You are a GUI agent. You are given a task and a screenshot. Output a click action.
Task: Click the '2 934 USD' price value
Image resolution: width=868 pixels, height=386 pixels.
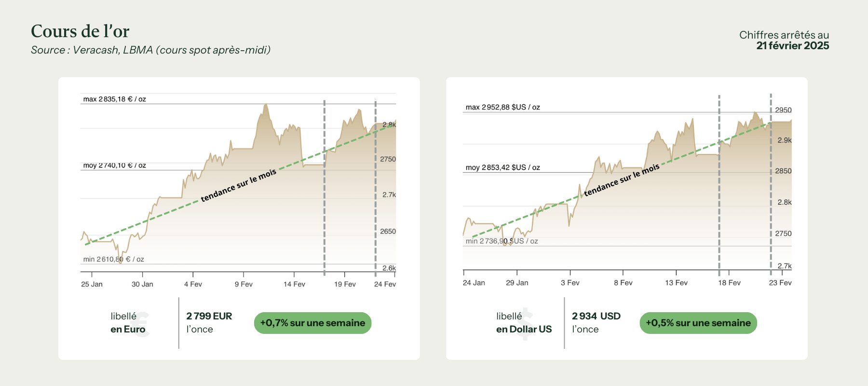point(597,316)
